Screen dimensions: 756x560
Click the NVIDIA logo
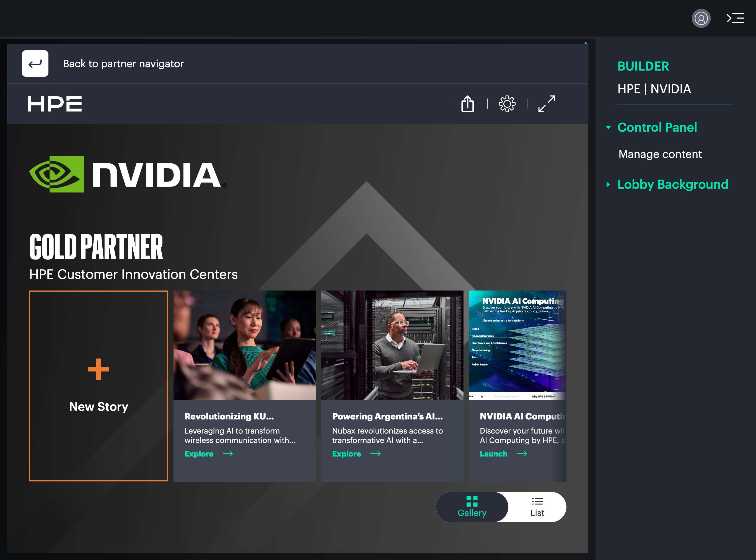pyautogui.click(x=128, y=174)
